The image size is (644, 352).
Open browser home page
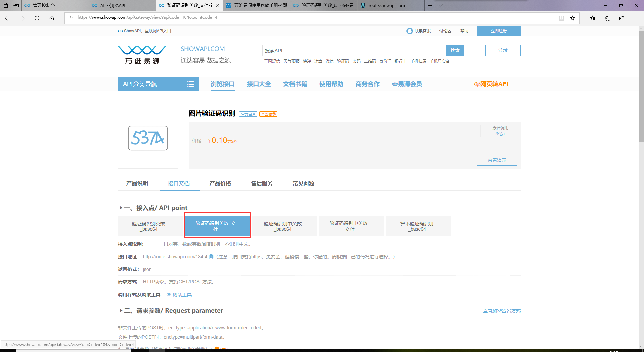tap(52, 18)
